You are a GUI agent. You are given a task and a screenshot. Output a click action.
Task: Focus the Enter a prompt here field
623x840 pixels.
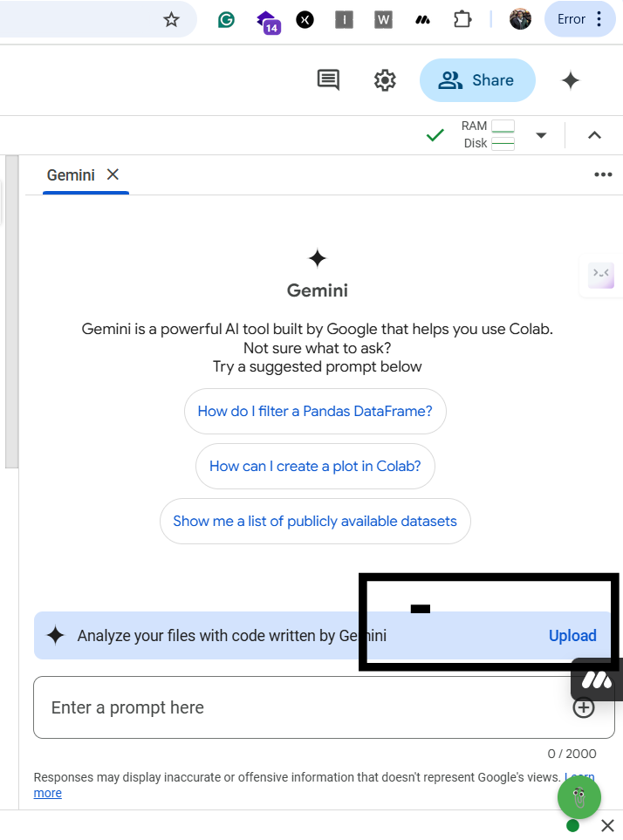click(324, 707)
